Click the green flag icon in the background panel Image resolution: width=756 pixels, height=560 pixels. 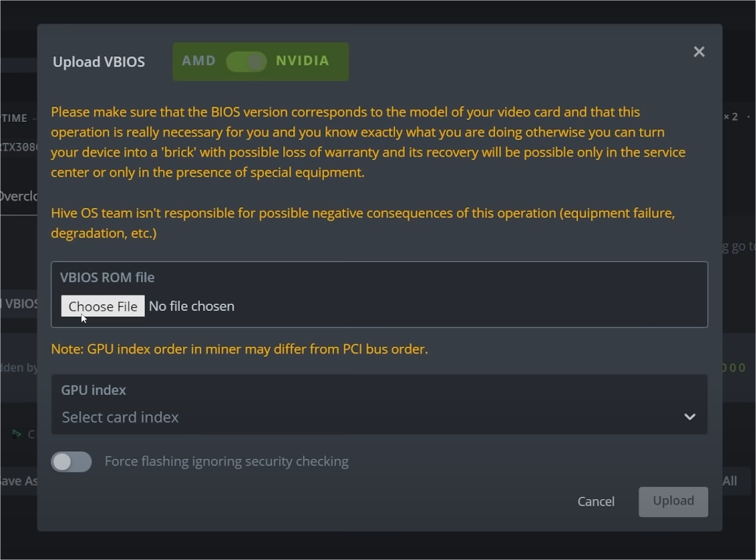coord(17,434)
